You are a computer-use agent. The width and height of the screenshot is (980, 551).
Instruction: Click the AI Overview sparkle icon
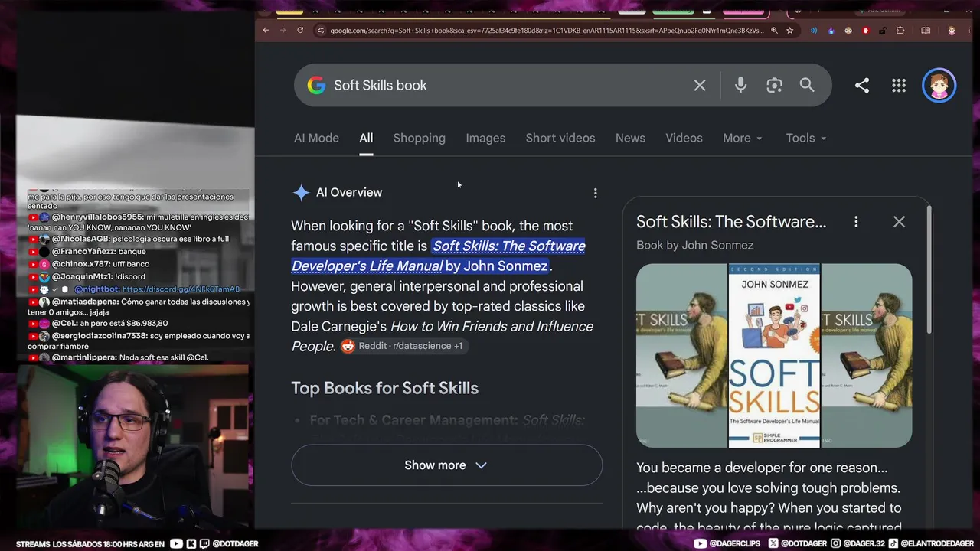pyautogui.click(x=301, y=193)
